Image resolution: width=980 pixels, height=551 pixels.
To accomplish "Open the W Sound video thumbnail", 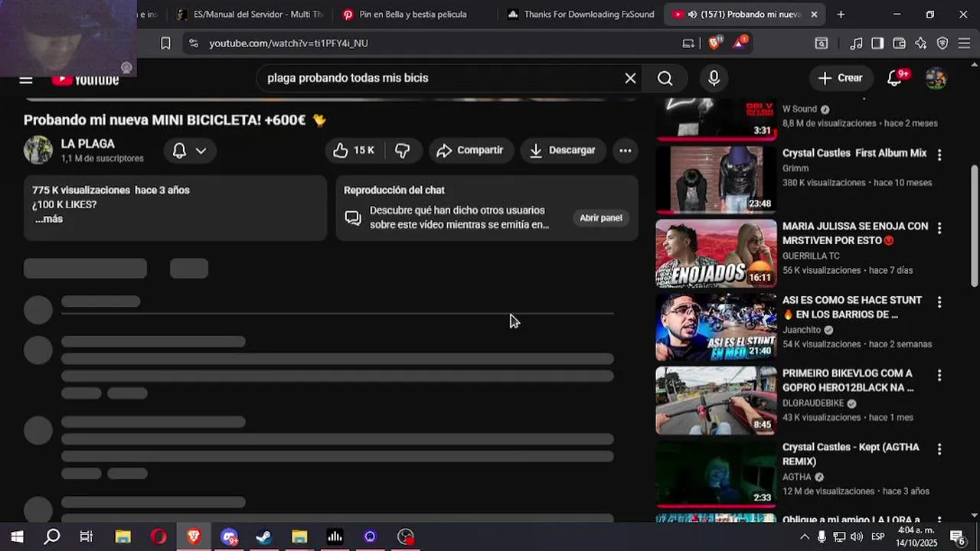I will point(716,119).
